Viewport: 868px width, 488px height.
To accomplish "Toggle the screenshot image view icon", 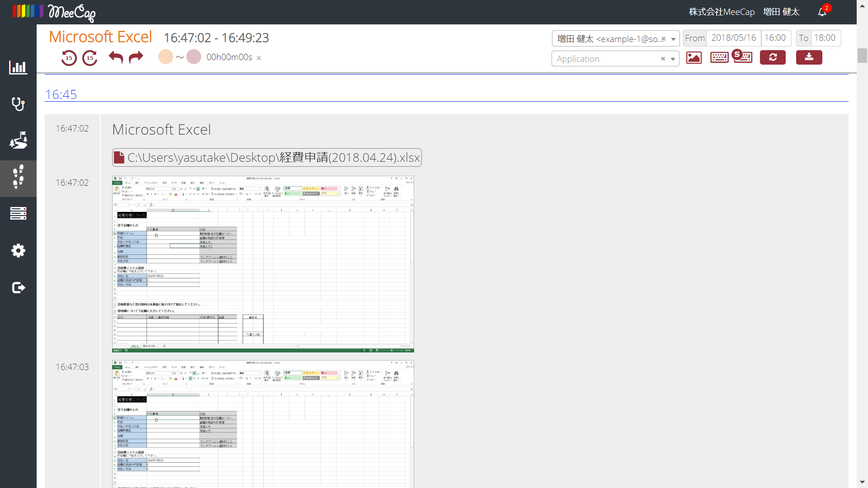I will click(694, 57).
